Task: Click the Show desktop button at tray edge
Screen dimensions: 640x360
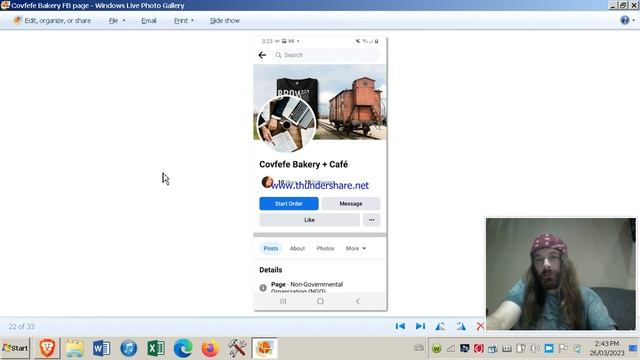Action: pos(633,348)
